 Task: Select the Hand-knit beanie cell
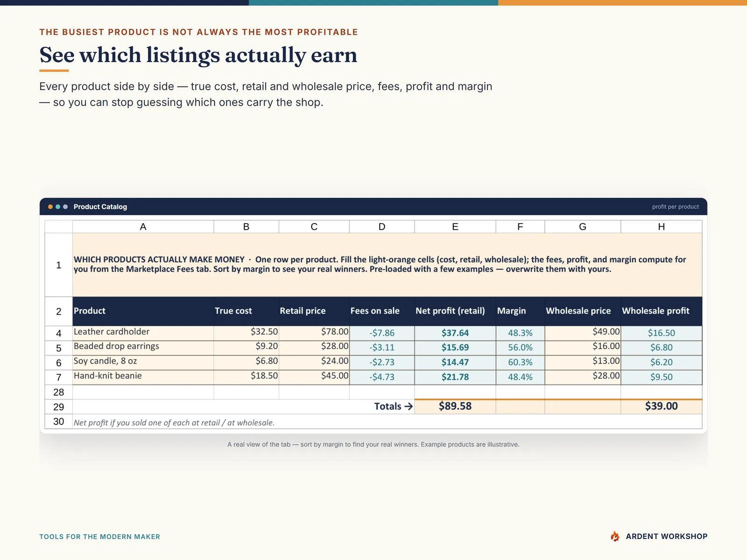pos(143,378)
